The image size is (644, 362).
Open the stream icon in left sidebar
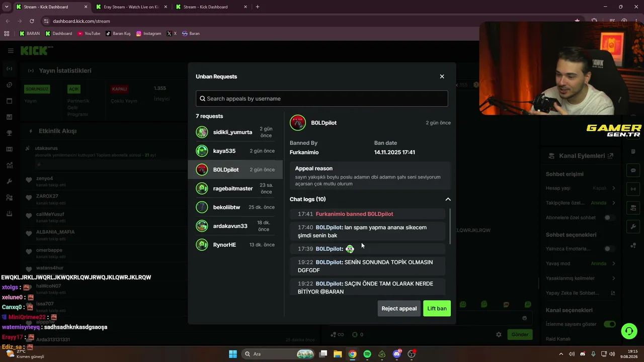(x=9, y=69)
